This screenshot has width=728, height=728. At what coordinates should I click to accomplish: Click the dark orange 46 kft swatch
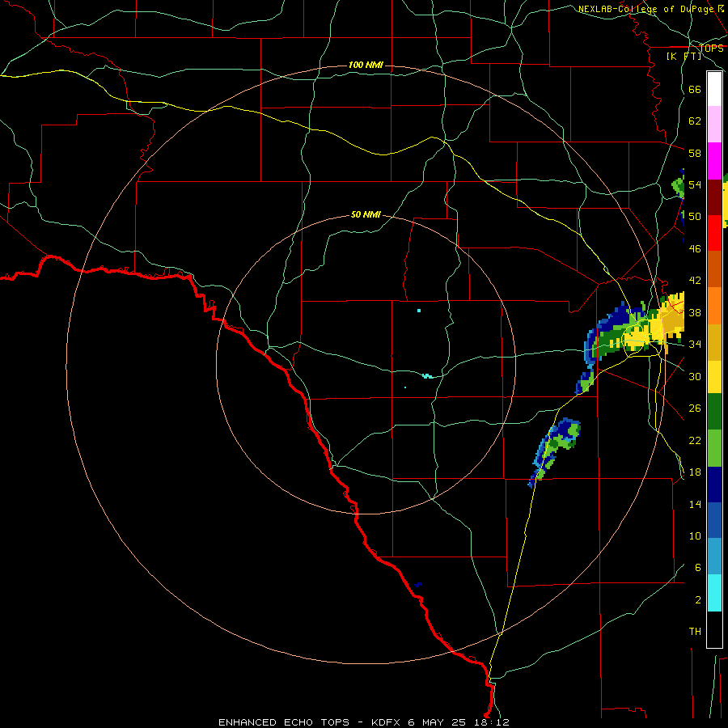point(714,269)
